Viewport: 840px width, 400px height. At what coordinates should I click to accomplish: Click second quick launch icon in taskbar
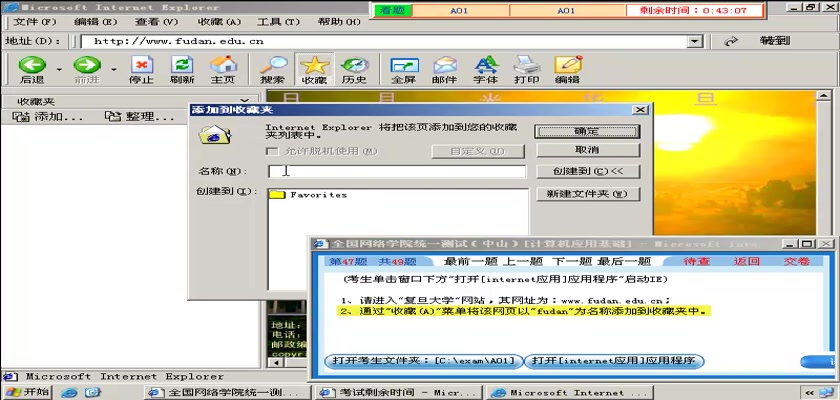92,393
